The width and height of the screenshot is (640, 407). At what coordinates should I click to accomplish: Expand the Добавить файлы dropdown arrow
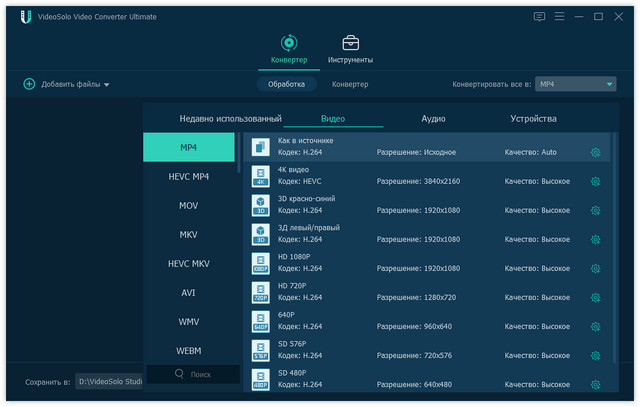click(107, 85)
